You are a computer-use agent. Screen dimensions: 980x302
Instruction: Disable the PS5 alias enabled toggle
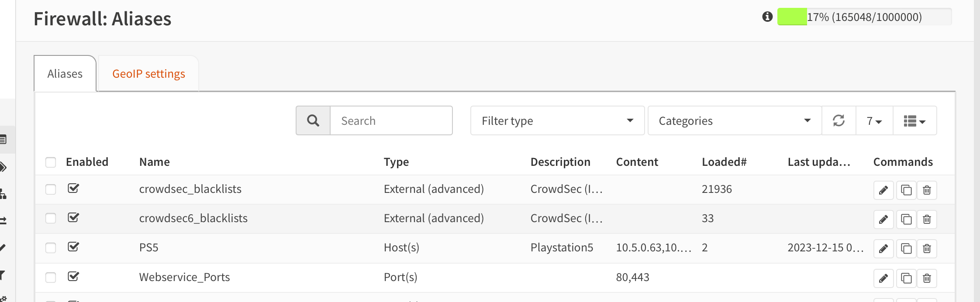tap(73, 247)
